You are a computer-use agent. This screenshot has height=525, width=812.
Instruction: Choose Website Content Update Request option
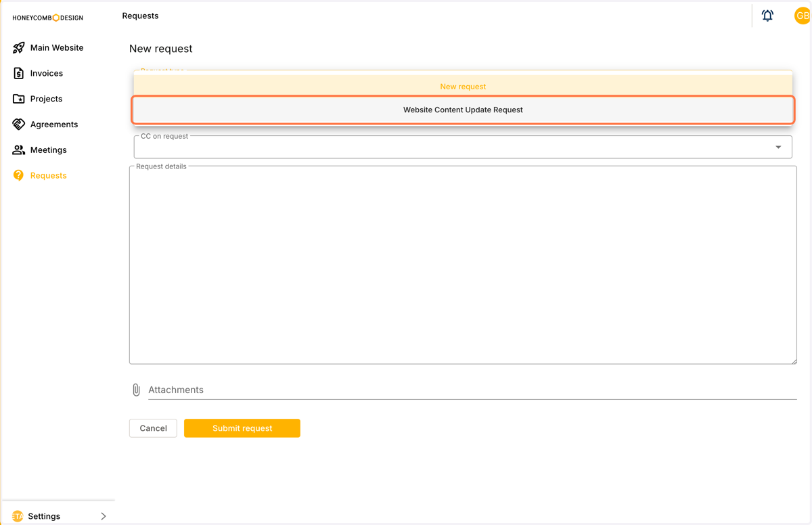coord(463,110)
